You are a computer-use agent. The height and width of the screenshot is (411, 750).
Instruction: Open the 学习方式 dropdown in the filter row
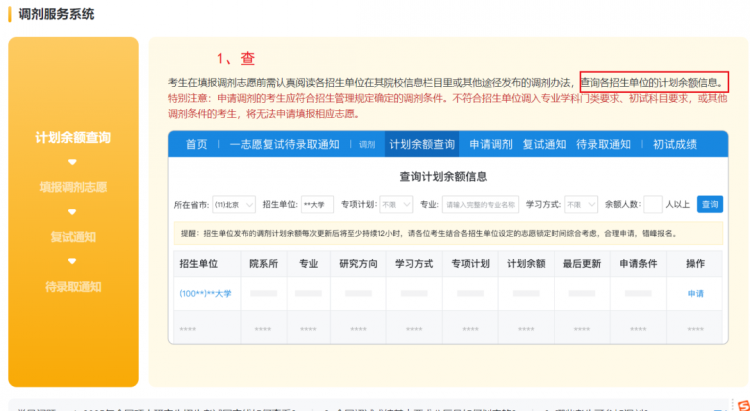[581, 205]
